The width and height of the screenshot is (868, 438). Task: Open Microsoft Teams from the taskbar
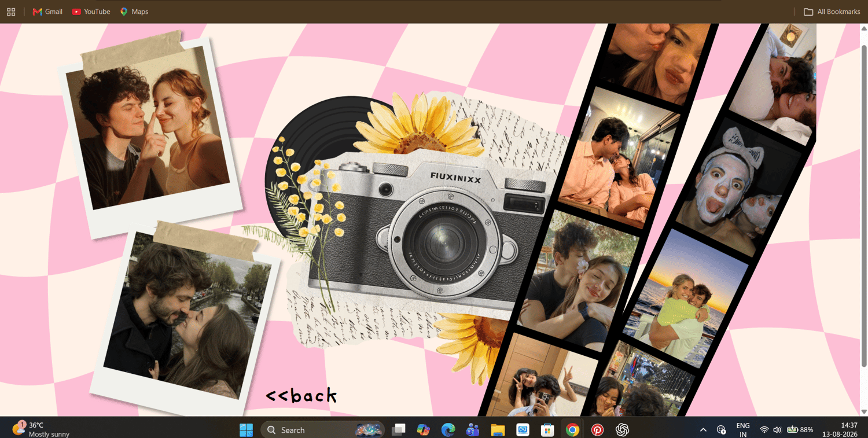473,430
